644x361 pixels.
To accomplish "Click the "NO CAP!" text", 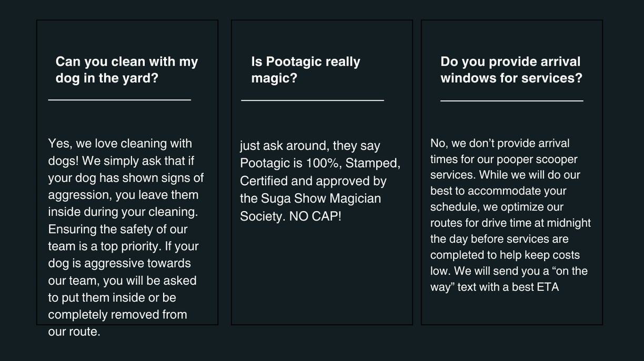I will pyautogui.click(x=315, y=216).
